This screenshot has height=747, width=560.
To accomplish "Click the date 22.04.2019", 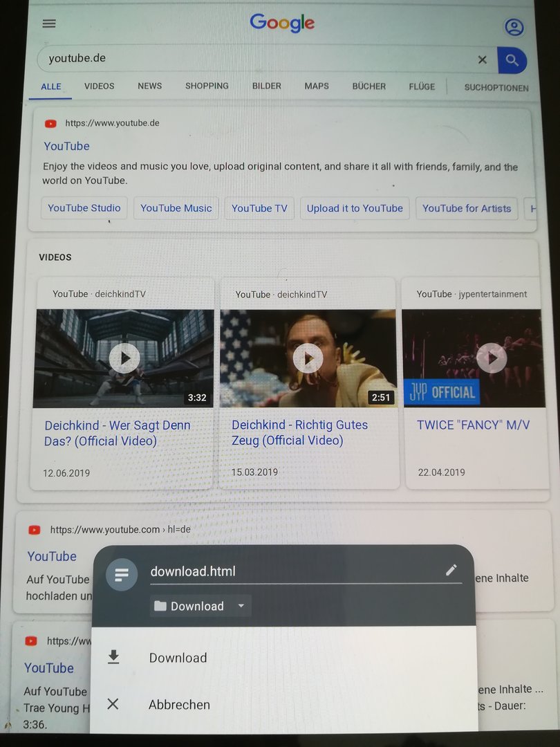I will pyautogui.click(x=441, y=472).
